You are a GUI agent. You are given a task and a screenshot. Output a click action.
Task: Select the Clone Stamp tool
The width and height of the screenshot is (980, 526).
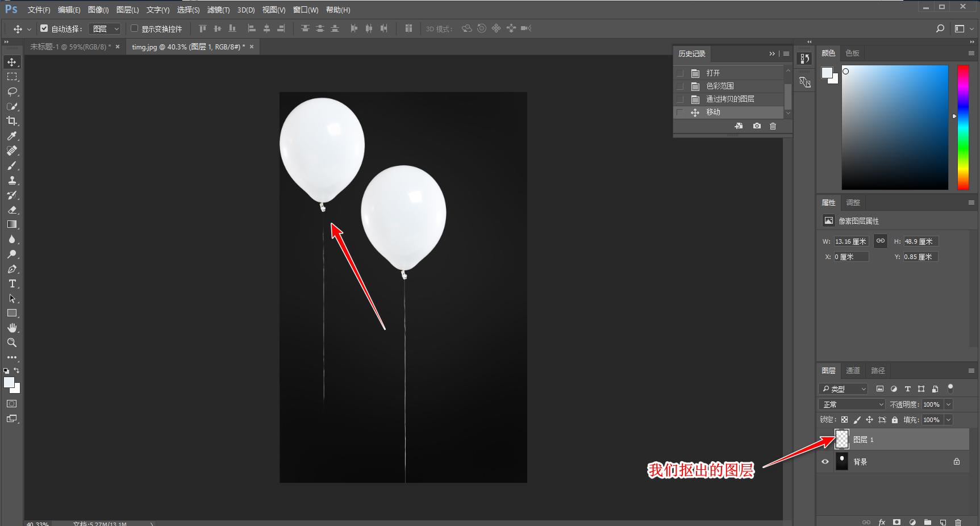click(12, 180)
